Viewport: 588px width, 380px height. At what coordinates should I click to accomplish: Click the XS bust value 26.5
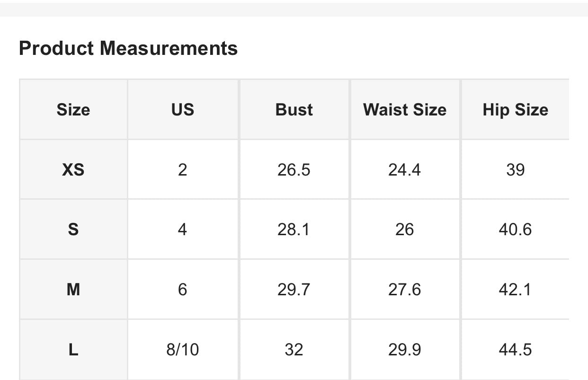294,170
